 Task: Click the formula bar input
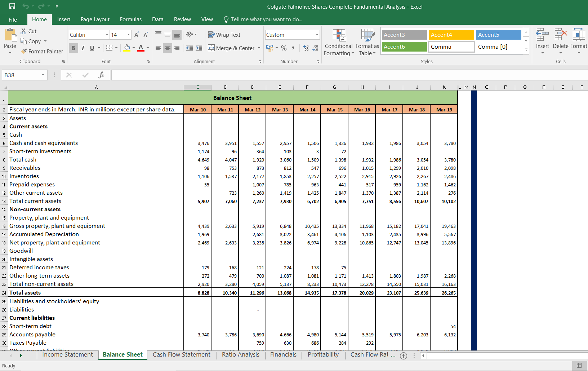349,75
